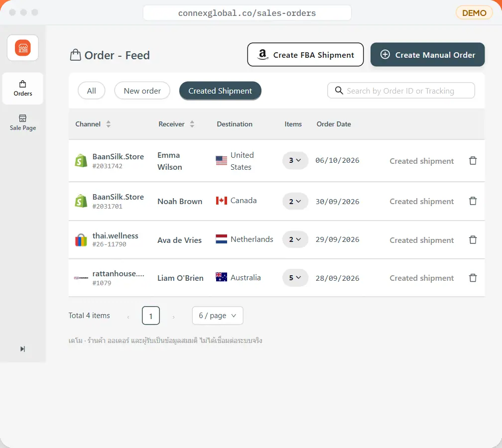This screenshot has width=502, height=448.
Task: Expand the 5 items of Liam O'Brien's order
Action: click(295, 278)
